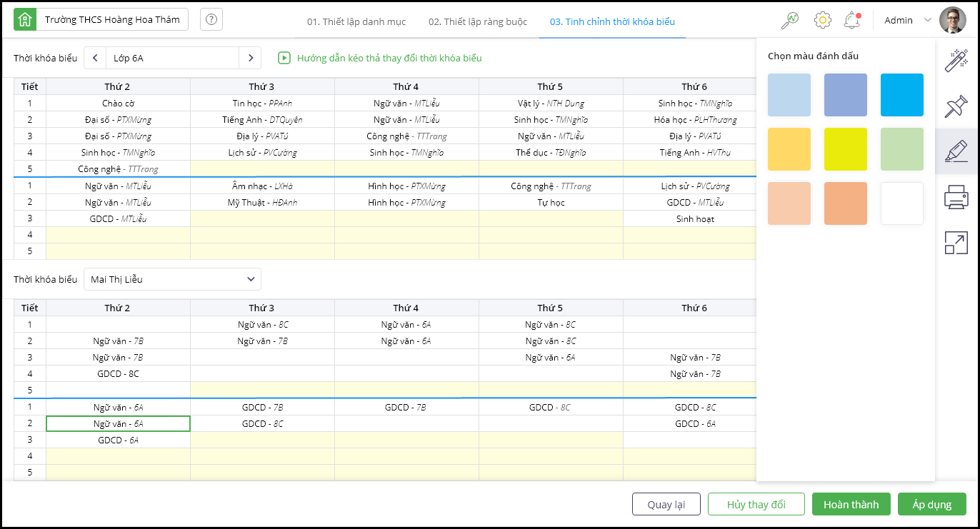
Task: Click the search analytics magnifier icon
Action: [790, 20]
